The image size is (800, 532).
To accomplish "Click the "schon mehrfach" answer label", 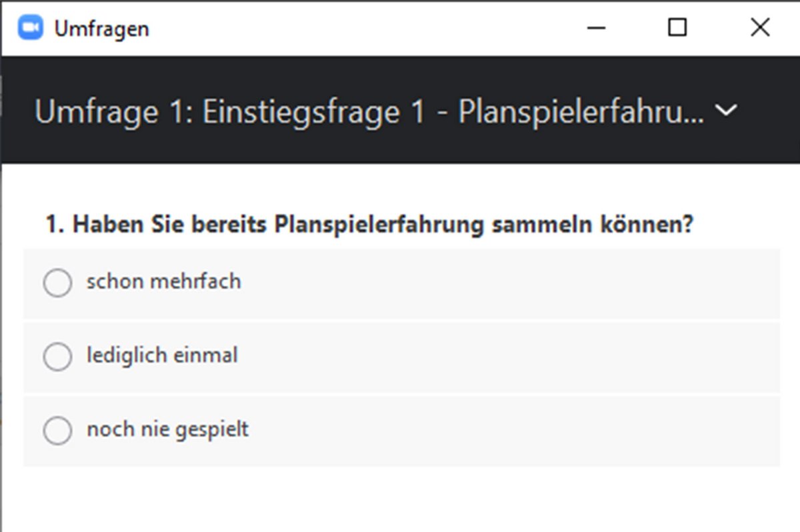I will [x=163, y=282].
